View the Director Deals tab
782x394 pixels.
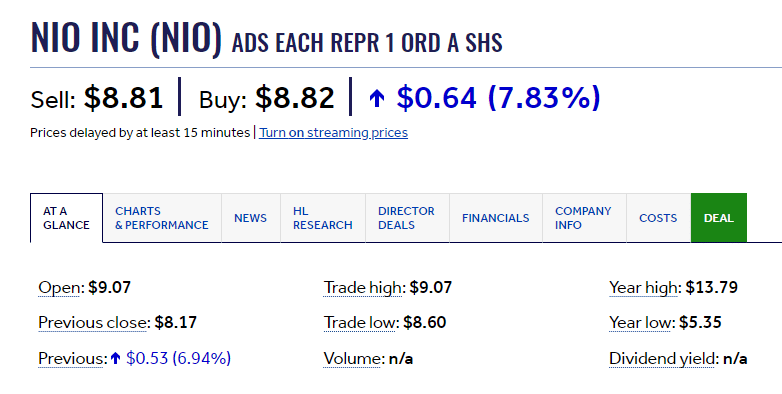coord(407,218)
